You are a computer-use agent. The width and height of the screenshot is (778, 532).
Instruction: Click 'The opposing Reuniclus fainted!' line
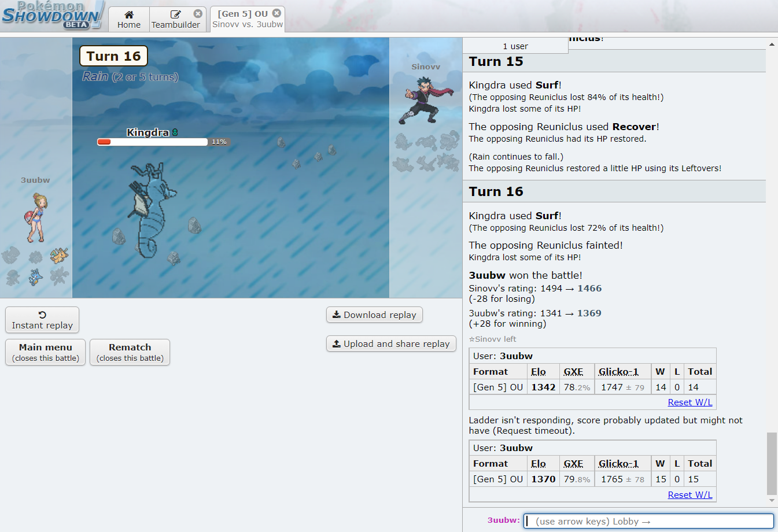click(545, 245)
